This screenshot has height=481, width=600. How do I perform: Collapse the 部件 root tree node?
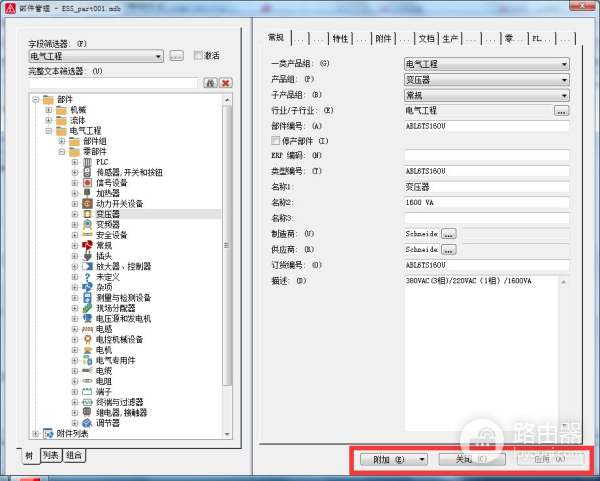[36, 99]
